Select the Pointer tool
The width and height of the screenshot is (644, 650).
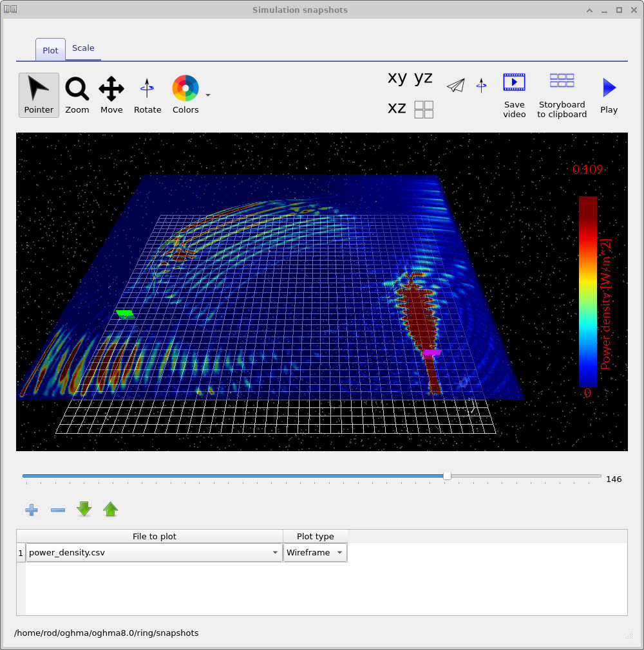coord(39,95)
